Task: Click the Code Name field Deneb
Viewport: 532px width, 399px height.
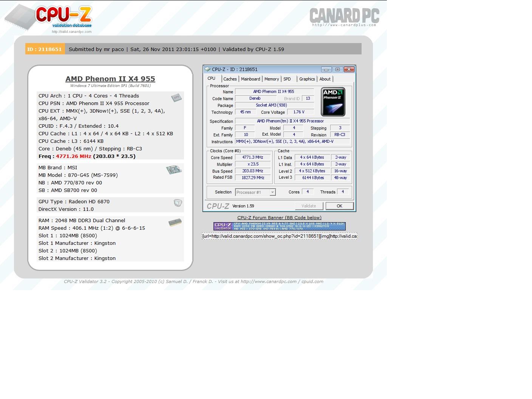Action: point(255,98)
